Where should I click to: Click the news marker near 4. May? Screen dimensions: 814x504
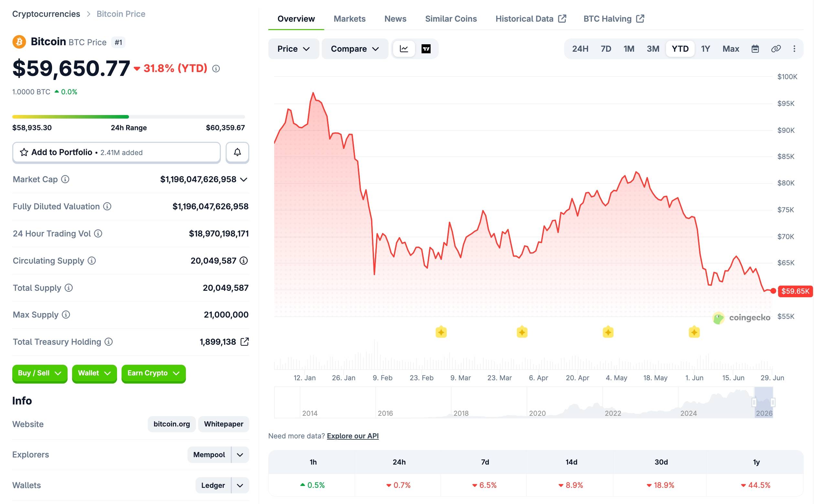click(608, 332)
